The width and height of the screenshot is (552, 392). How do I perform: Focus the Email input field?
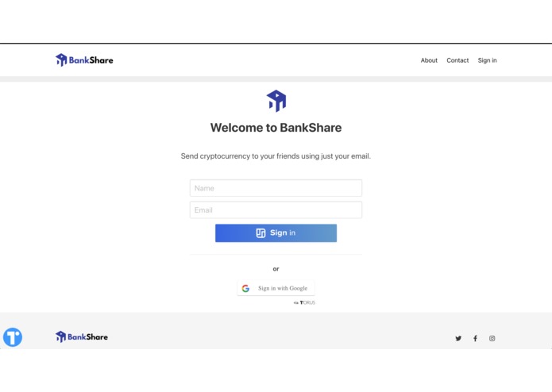(276, 210)
